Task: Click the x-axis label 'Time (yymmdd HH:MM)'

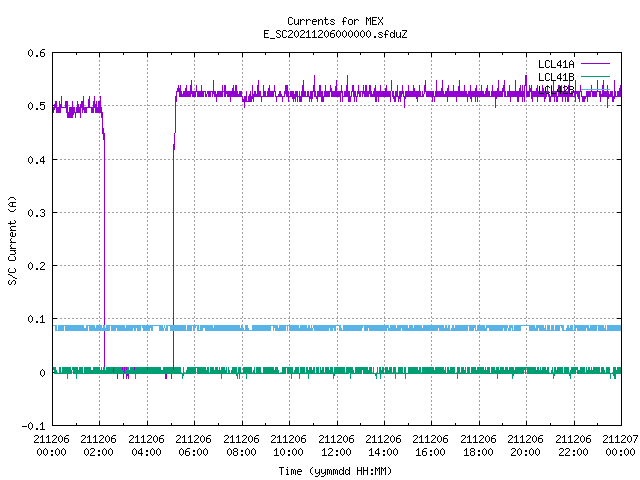Action: coord(335,471)
